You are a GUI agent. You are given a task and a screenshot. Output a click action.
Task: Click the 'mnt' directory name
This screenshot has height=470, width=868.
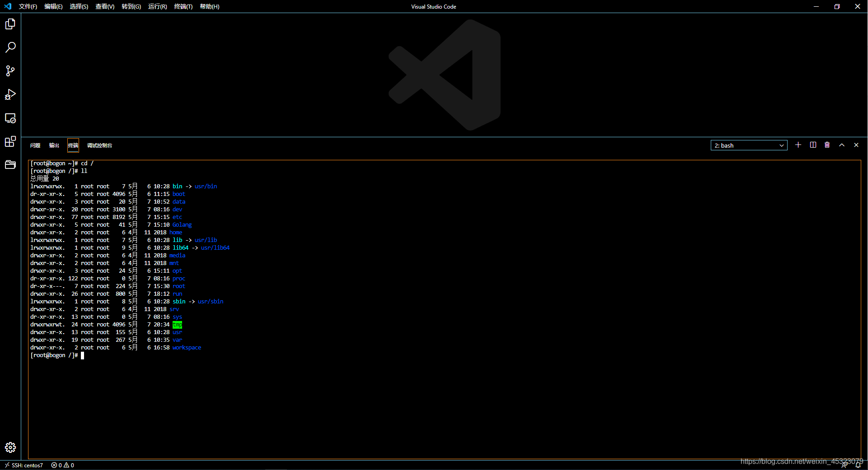(x=174, y=263)
